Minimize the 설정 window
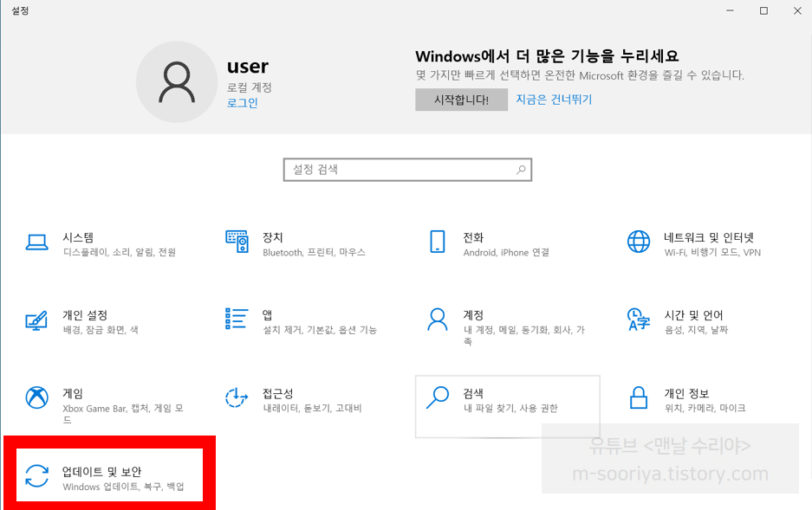 tap(731, 10)
